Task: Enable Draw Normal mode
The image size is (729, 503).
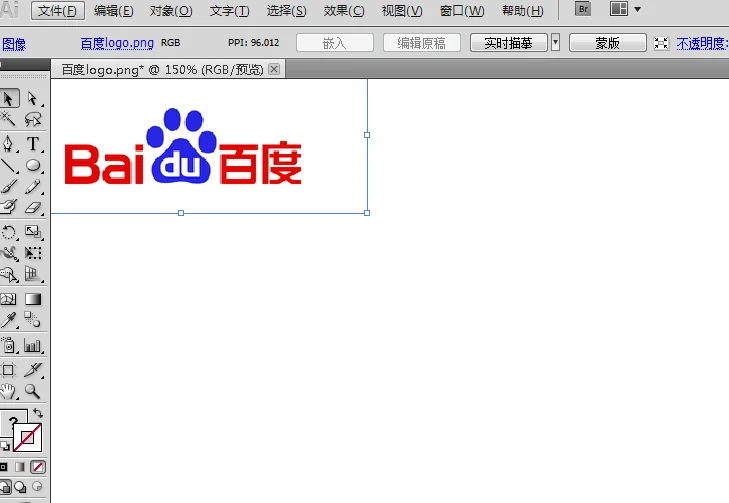Action: [5, 487]
